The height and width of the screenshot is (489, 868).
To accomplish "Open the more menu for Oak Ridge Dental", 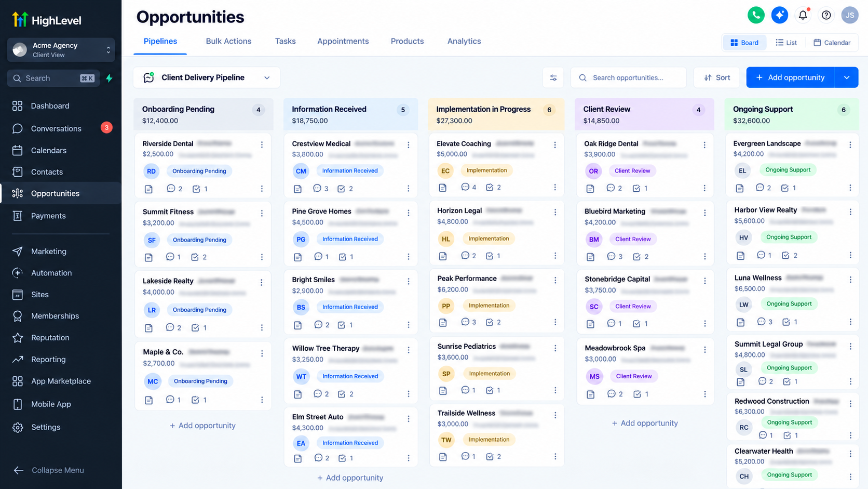I will point(704,145).
